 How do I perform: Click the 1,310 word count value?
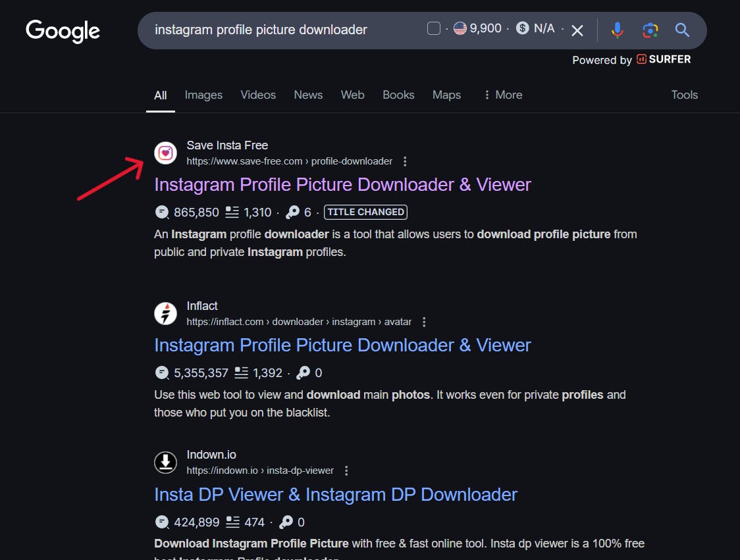tap(257, 213)
